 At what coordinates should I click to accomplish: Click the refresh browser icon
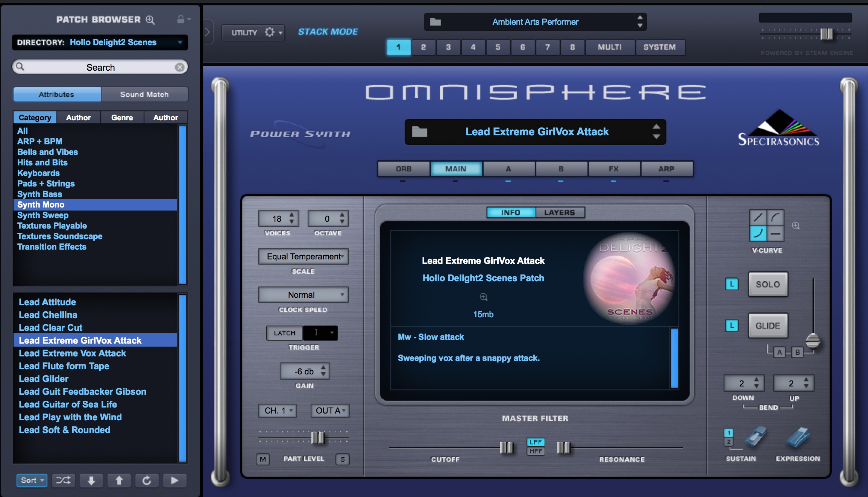[147, 480]
